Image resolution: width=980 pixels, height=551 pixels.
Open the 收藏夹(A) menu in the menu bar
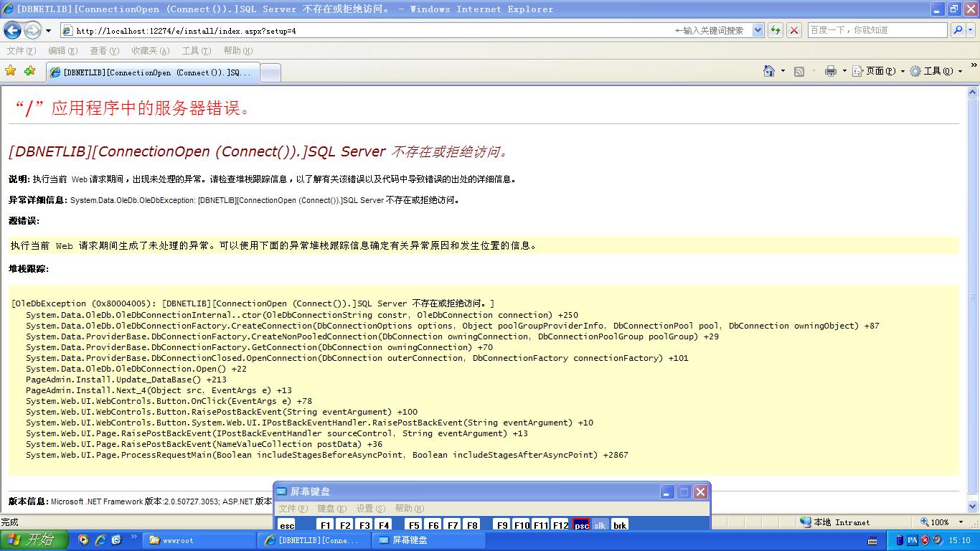tap(150, 51)
